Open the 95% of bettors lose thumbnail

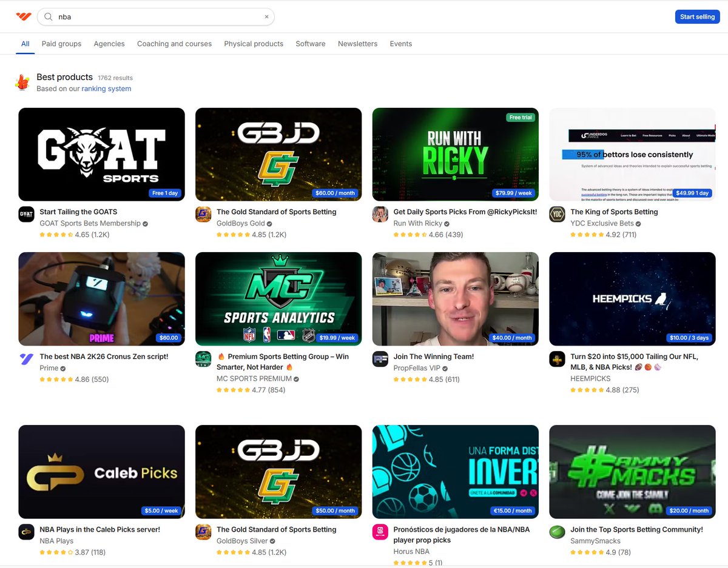(632, 155)
